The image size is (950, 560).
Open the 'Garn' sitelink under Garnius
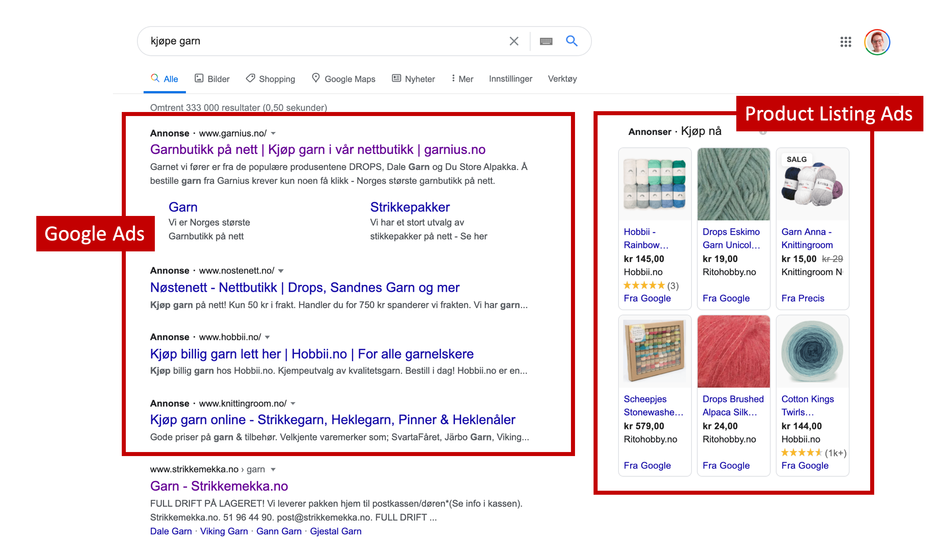click(x=183, y=207)
